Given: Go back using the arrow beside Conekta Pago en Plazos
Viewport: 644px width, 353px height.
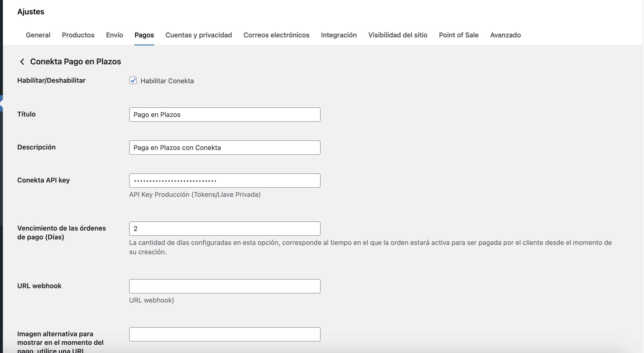Looking at the screenshot, I should point(22,62).
